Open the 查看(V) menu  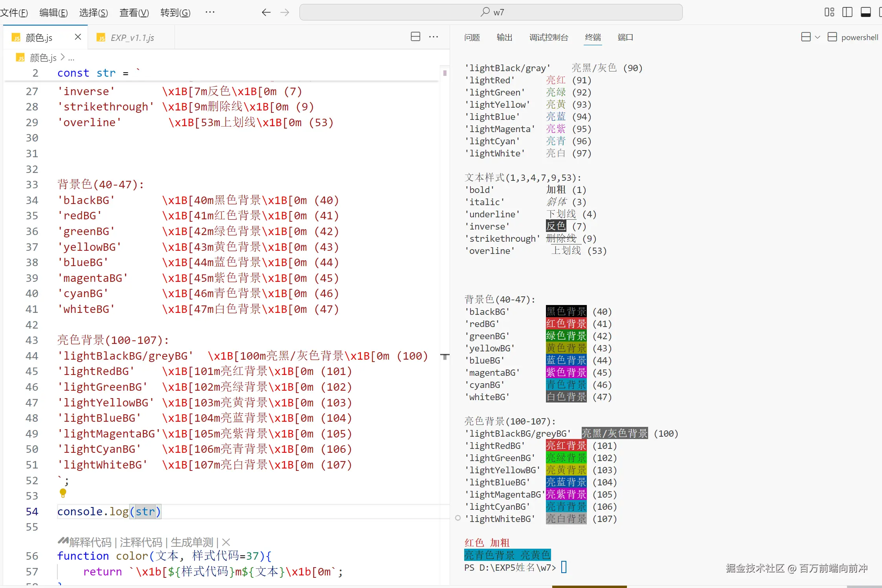coord(134,13)
